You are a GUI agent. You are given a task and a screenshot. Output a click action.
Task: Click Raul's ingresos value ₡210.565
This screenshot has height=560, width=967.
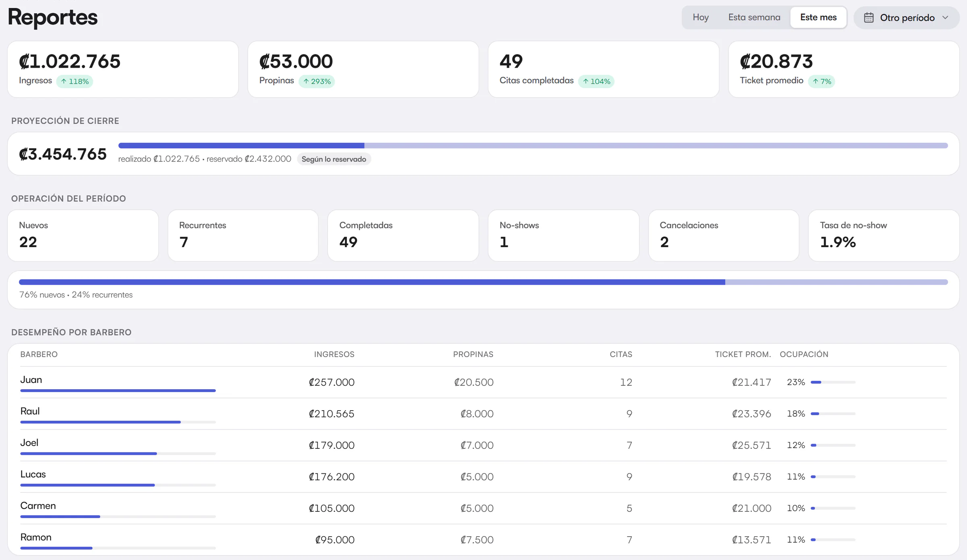[332, 413]
